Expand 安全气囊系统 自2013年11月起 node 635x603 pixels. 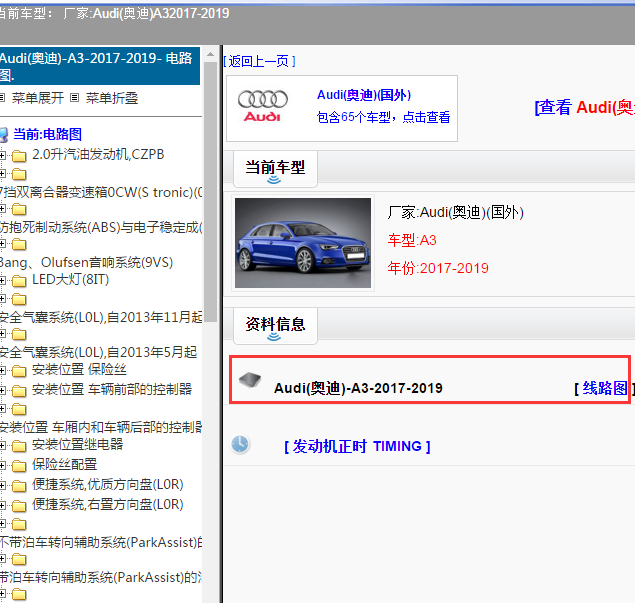(x=2, y=299)
